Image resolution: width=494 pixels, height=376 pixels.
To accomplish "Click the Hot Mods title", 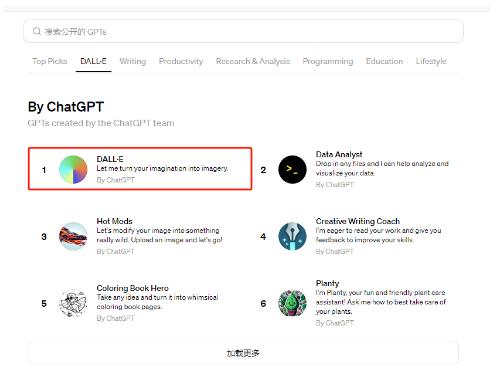I will (x=114, y=221).
